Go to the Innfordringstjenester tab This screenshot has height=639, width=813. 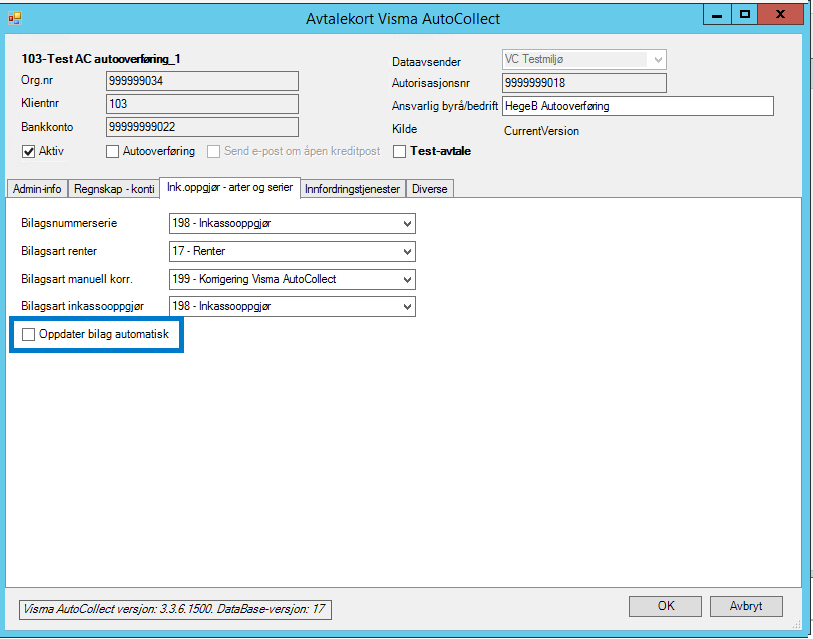[353, 189]
